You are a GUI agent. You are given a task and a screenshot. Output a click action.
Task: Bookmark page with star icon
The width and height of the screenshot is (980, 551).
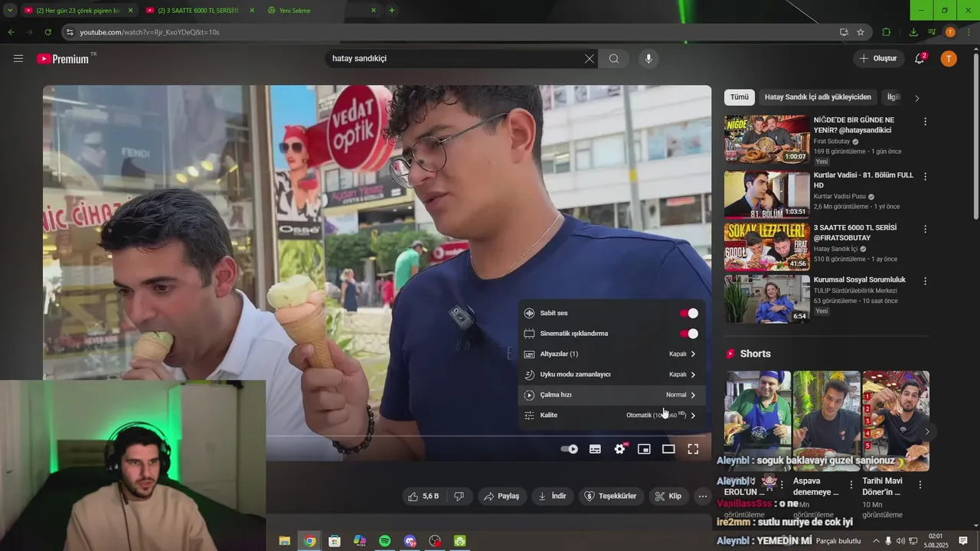click(861, 32)
